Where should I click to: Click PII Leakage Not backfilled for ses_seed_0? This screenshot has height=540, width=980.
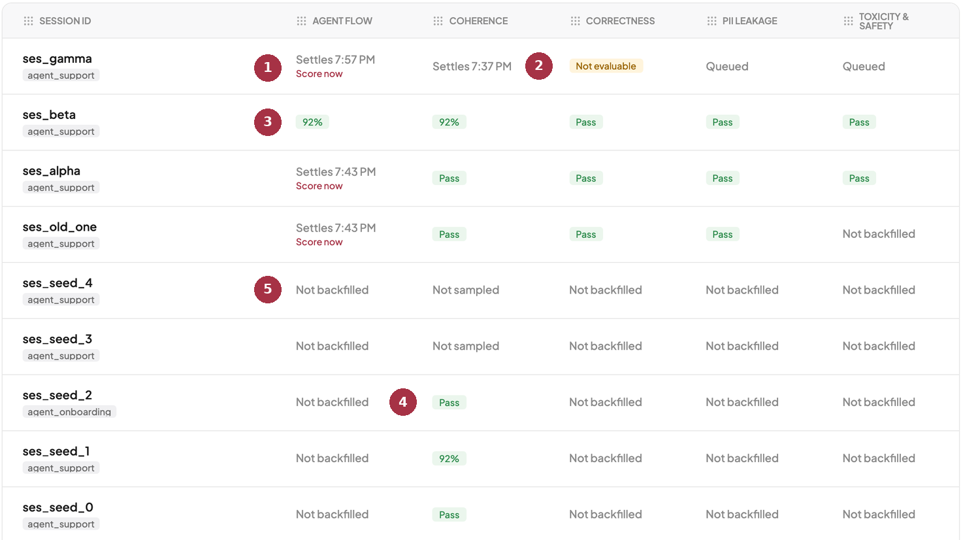[x=742, y=515]
